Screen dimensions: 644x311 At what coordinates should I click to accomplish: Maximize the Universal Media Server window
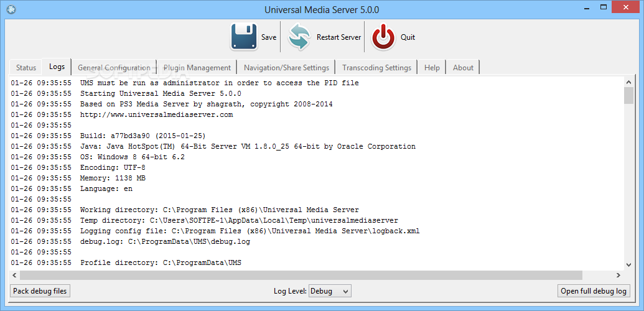[x=604, y=7]
